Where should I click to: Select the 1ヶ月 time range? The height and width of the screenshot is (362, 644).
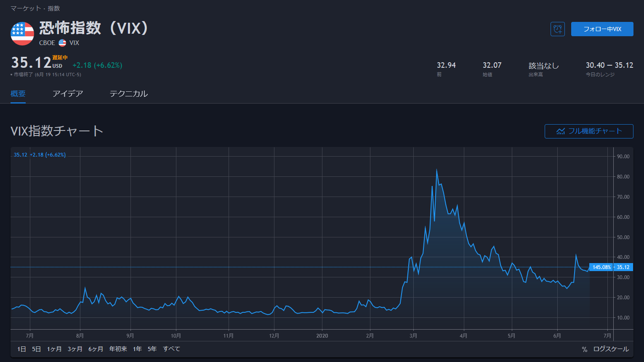click(x=54, y=349)
